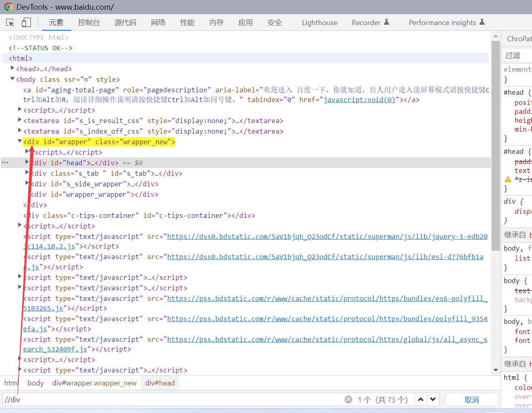532x413 pixels.
Task: Select body in the breadcrumb trail
Action: point(36,383)
